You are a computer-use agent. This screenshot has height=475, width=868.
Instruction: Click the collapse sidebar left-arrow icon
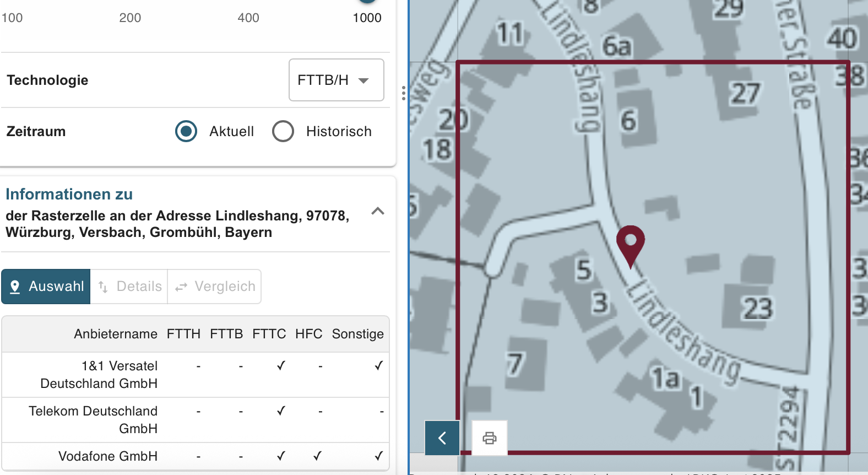tap(442, 438)
